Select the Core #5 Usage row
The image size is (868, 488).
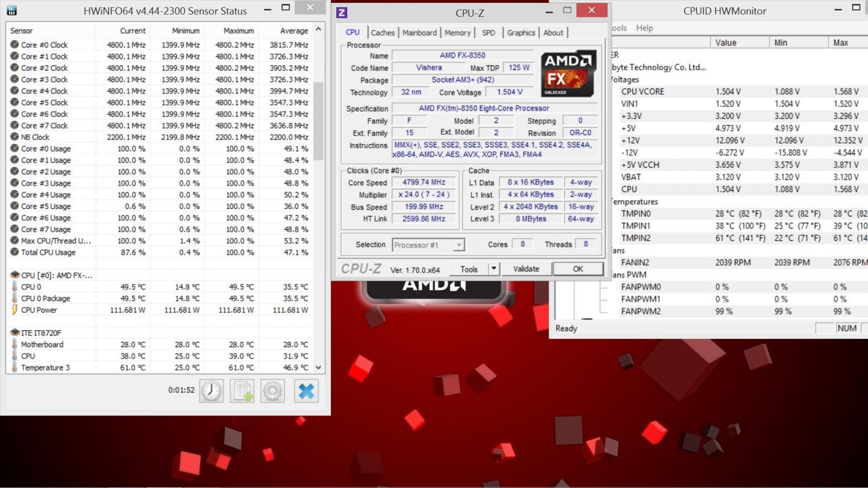tap(160, 206)
